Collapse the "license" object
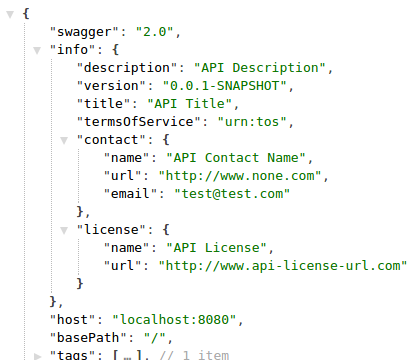The width and height of the screenshot is (418, 360). pyautogui.click(x=64, y=230)
